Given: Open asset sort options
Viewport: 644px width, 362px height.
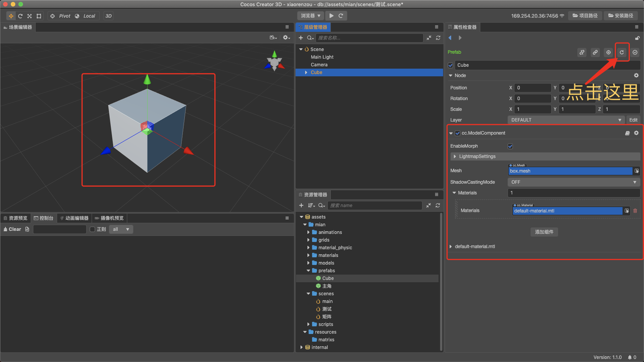Looking at the screenshot, I should 311,206.
